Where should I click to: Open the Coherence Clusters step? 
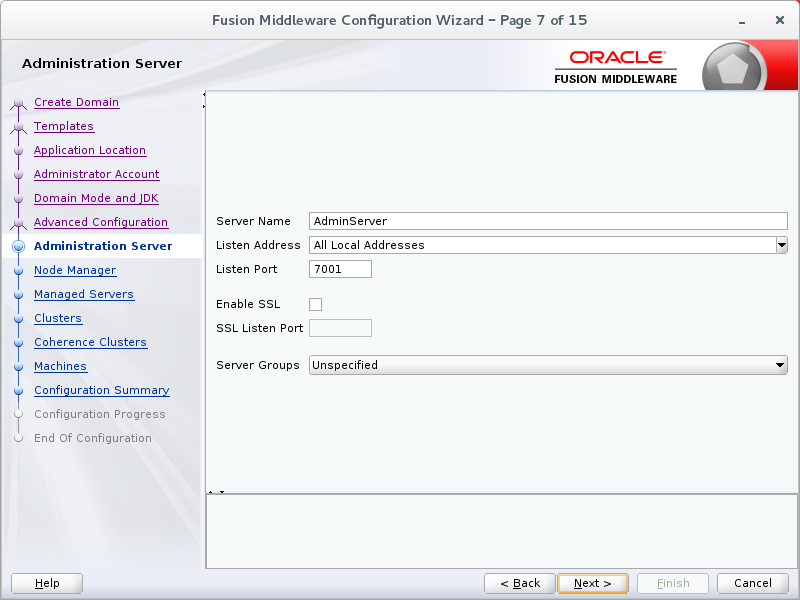(x=90, y=342)
